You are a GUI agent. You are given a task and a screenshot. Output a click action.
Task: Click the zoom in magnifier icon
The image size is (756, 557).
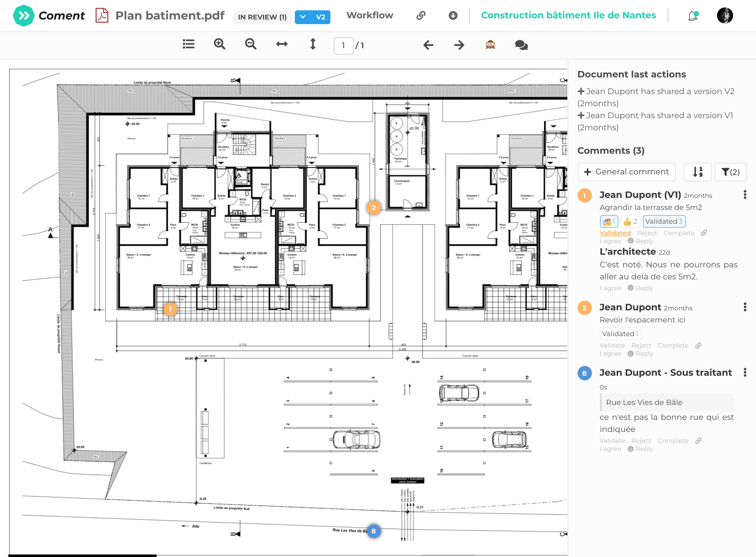click(x=219, y=44)
